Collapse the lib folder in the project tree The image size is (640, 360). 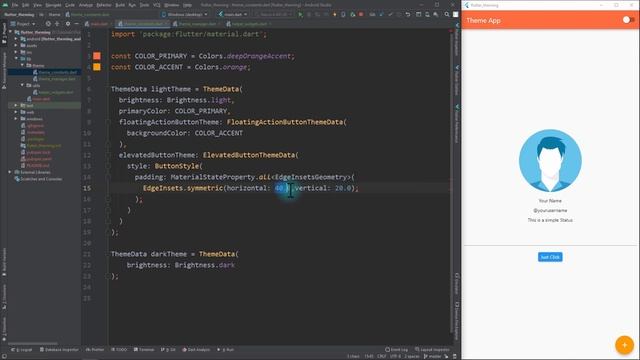coord(16,59)
